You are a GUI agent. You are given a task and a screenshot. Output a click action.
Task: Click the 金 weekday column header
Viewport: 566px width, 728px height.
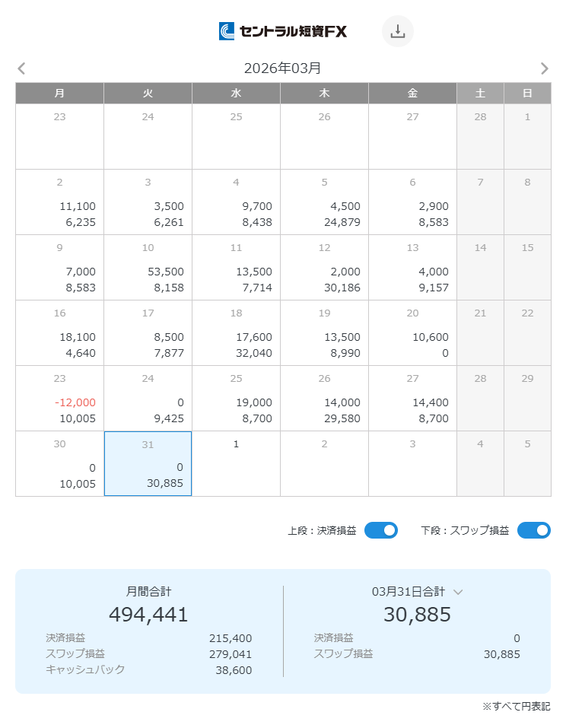click(x=412, y=93)
